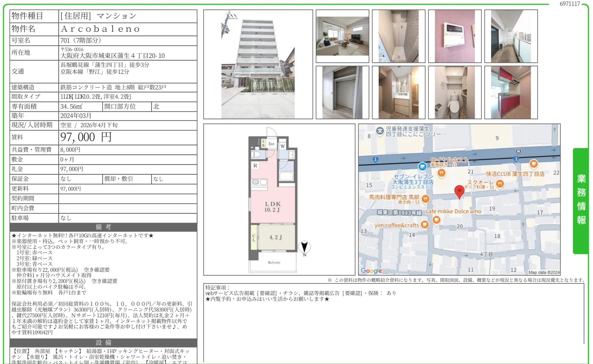Screen dimensions: 593x364
Task: Click cafe mikke Dolce amo icon
Action: coord(436,220)
